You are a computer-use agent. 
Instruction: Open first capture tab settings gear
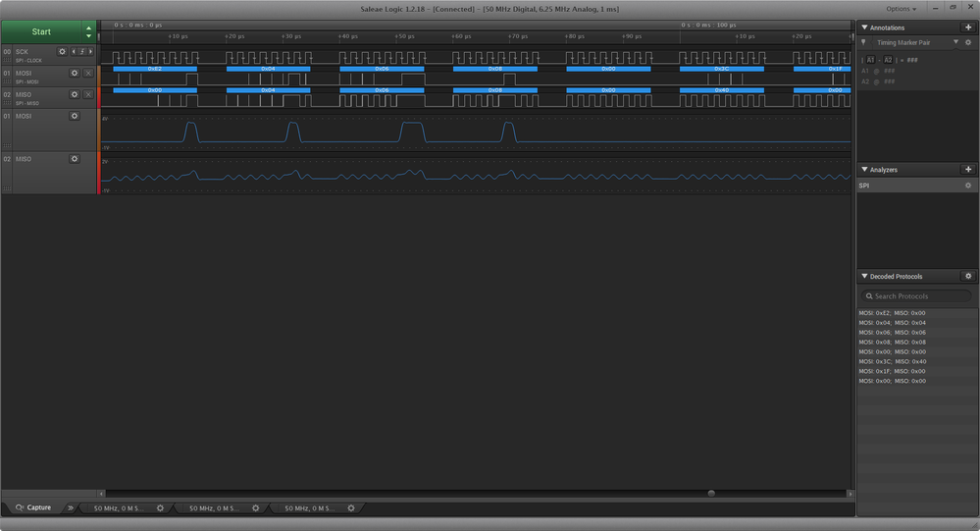160,508
